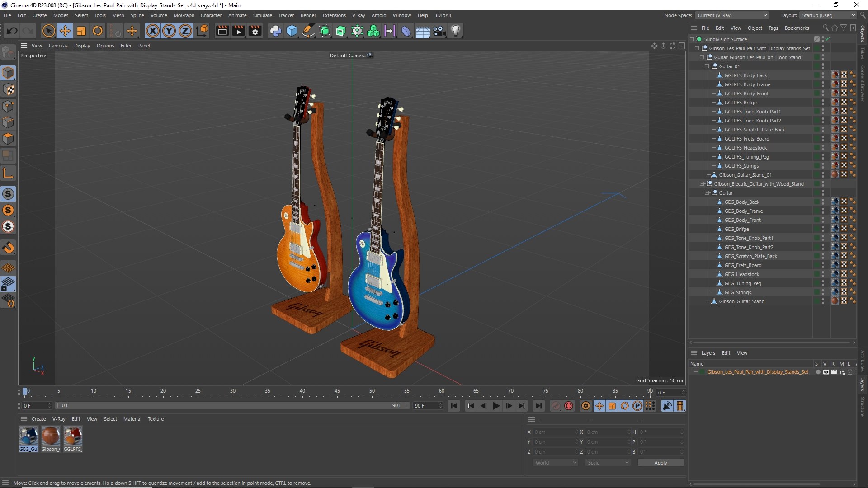Click the Python script icon
This screenshot has height=488, width=868.
275,31
